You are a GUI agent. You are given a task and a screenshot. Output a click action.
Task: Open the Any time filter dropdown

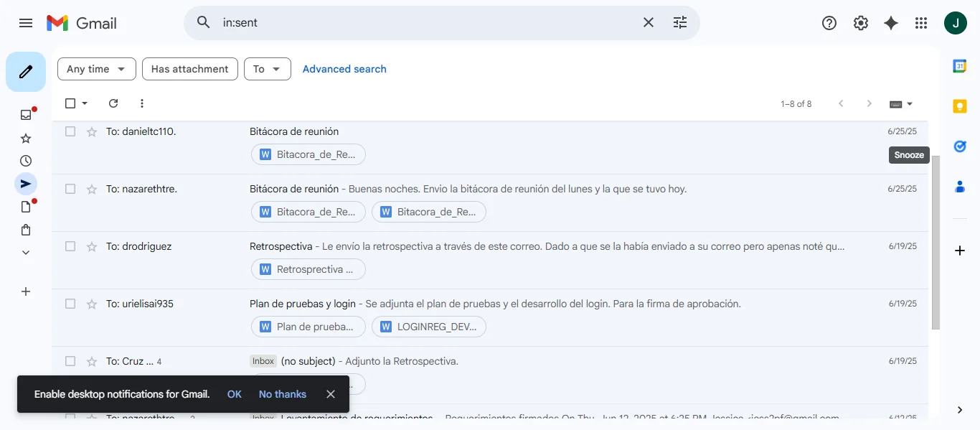tap(96, 69)
